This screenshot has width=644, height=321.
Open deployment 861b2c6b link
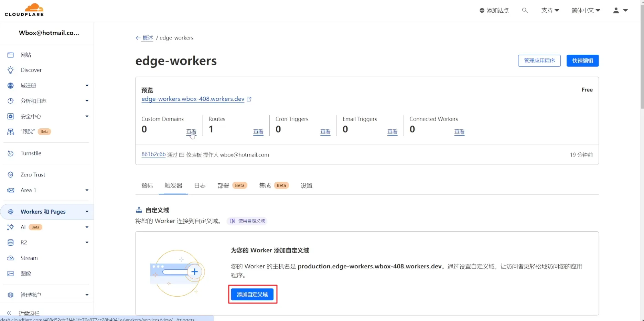click(x=153, y=154)
